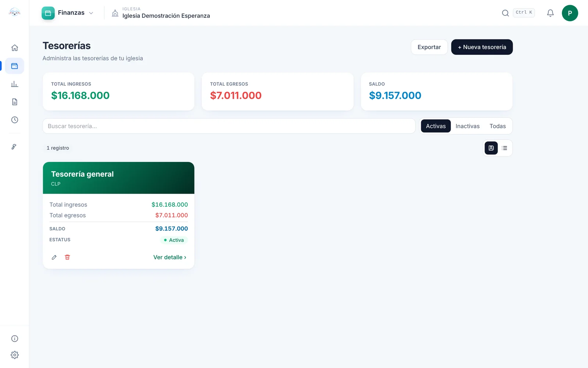Select the Todas filter tab

[498, 126]
